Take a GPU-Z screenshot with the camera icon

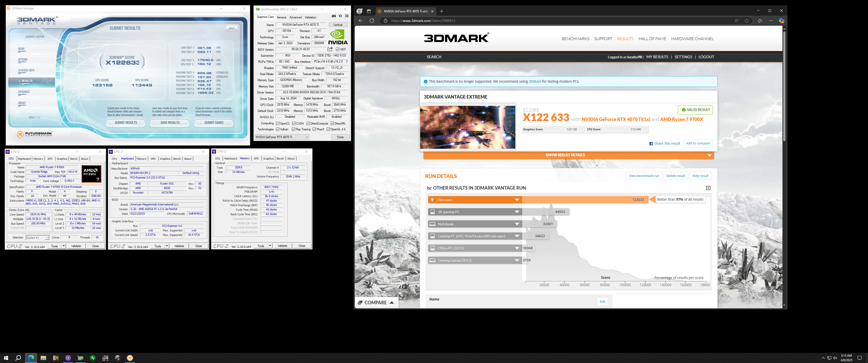[x=334, y=16]
